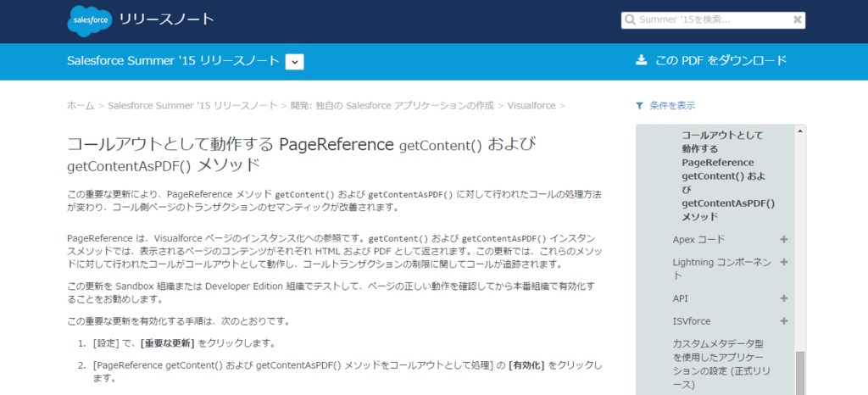Click the Salesforce Summer '15 リリースノート blue bar title
Screen dimensions: 868x395
pos(173,61)
